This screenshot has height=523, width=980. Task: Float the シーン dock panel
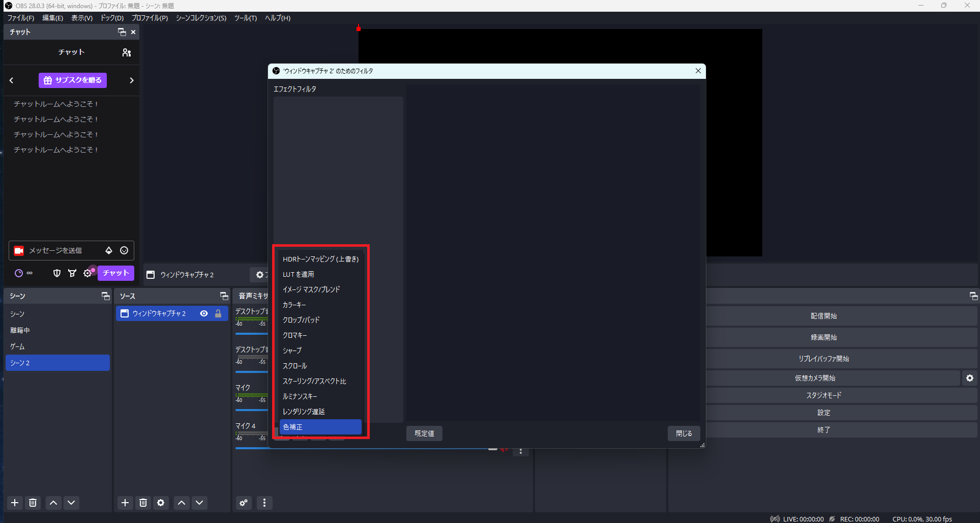pos(106,296)
